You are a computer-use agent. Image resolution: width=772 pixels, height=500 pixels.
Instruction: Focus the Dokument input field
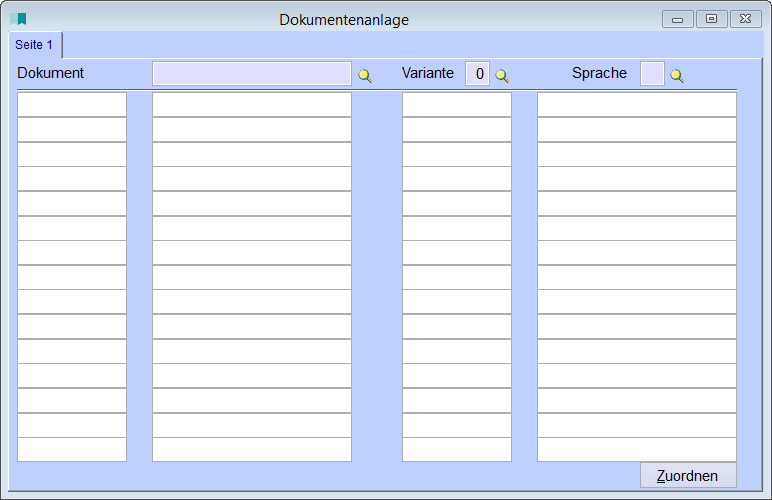(x=252, y=74)
